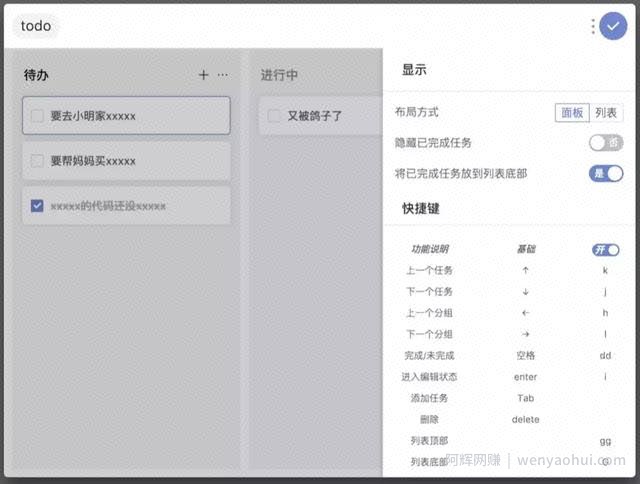640x484 pixels.
Task: Click the delete key value
Action: (x=525, y=419)
